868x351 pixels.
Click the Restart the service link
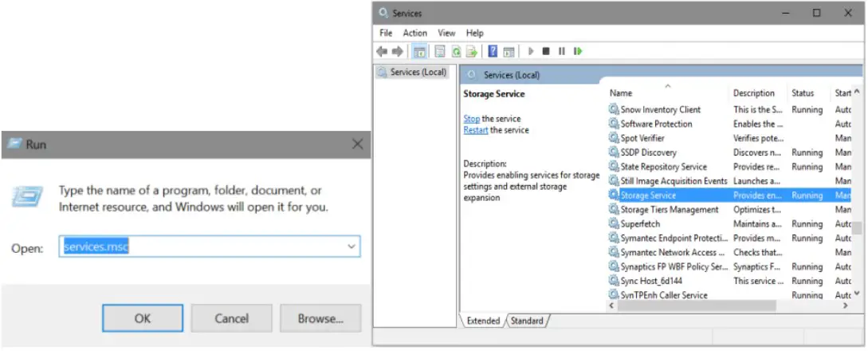(476, 130)
